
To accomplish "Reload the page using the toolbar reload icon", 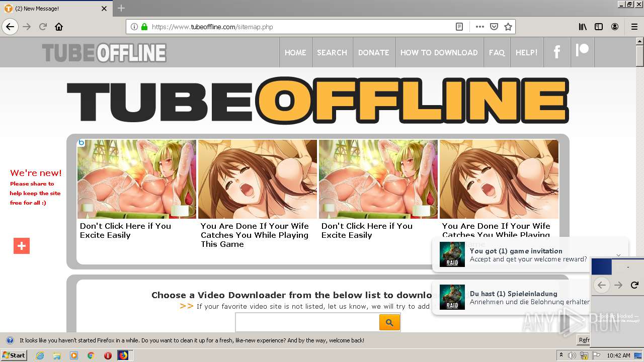I will (x=43, y=27).
